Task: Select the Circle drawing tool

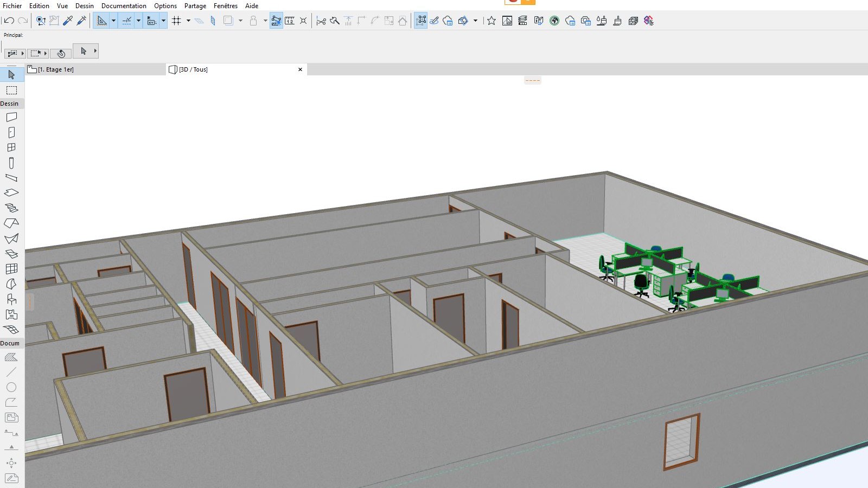Action: click(11, 387)
